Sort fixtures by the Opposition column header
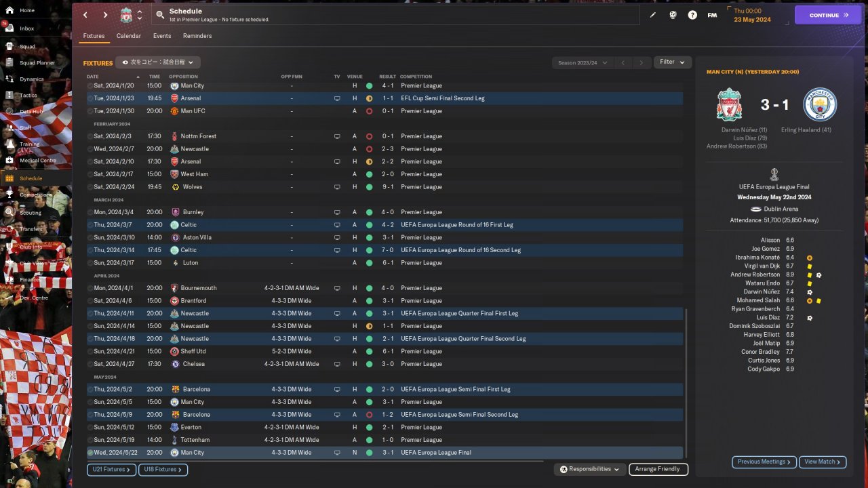Image resolution: width=868 pixels, height=488 pixels. tap(183, 77)
